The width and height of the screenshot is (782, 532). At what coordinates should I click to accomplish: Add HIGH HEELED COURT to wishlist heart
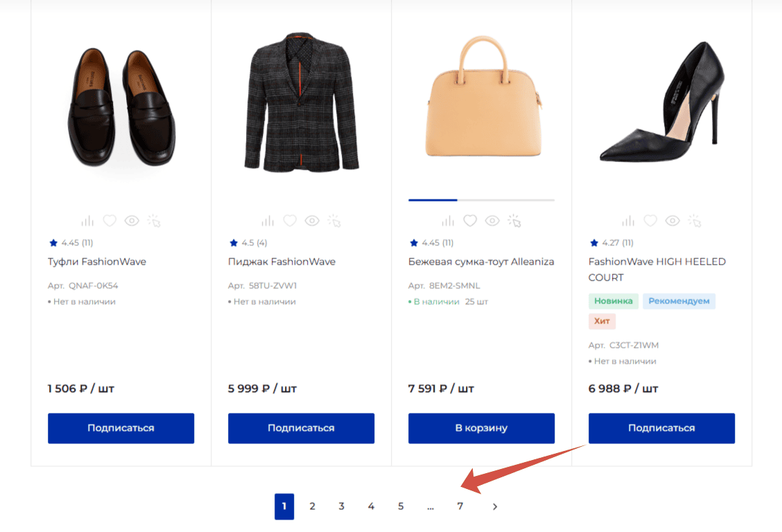650,220
